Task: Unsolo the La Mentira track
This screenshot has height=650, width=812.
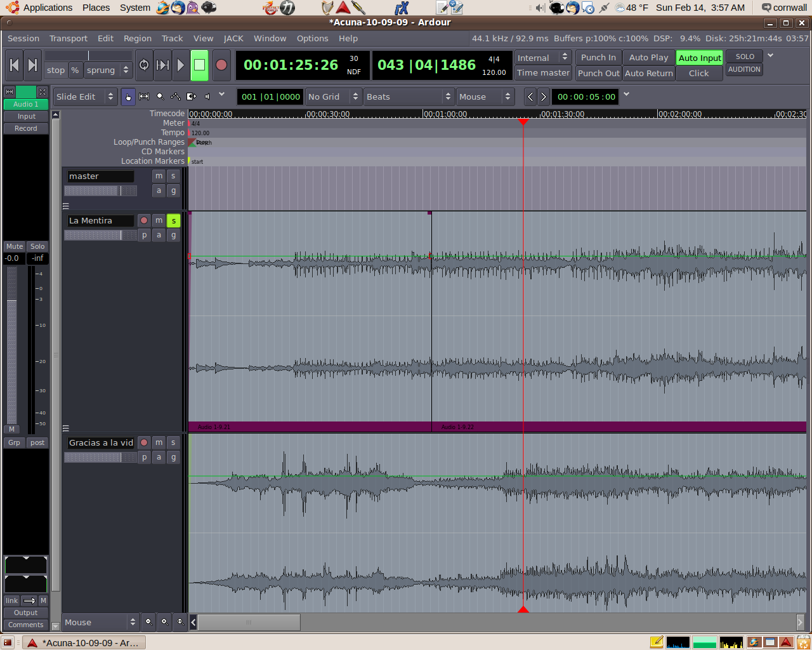Action: pyautogui.click(x=173, y=221)
